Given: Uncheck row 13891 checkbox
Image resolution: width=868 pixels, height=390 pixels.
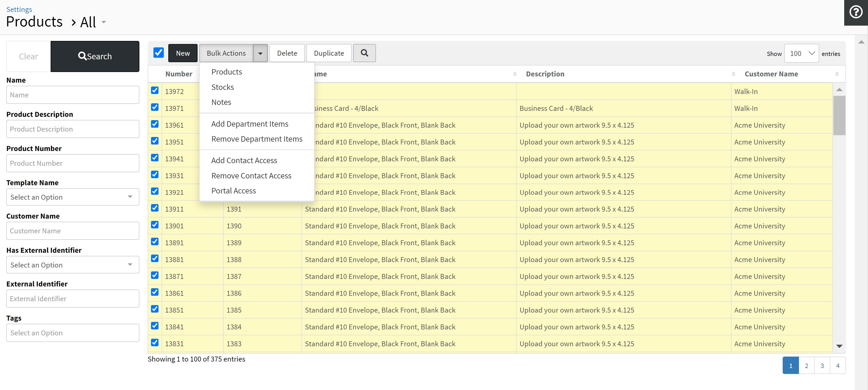Looking at the screenshot, I should pos(155,242).
